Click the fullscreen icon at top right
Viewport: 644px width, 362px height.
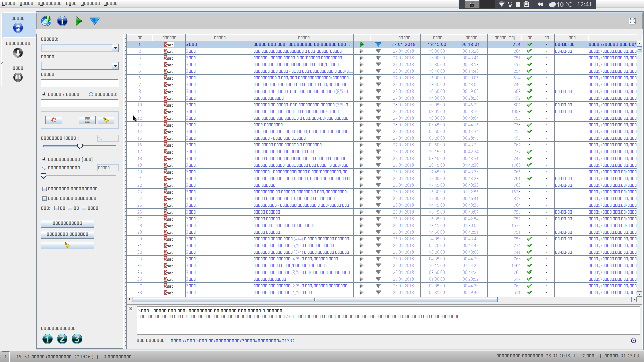pyautogui.click(x=632, y=21)
